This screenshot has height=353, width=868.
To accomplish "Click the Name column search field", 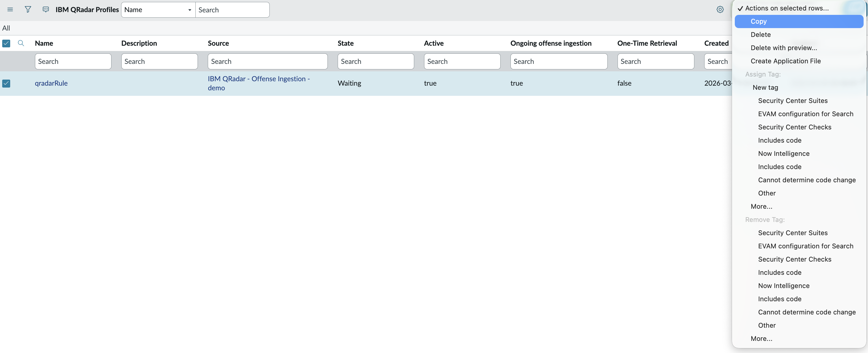I will coord(73,61).
